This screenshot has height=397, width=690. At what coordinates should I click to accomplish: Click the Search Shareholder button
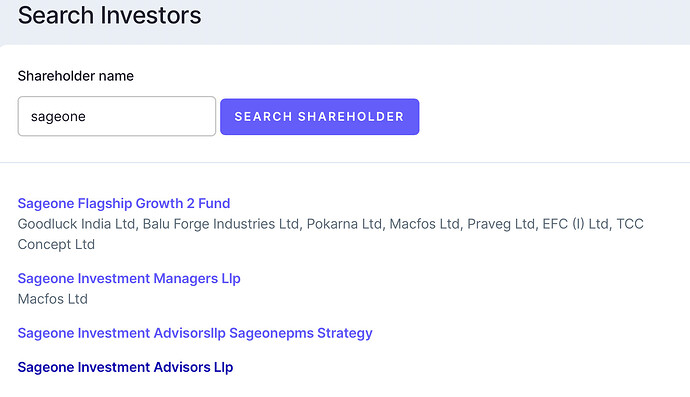tap(319, 117)
